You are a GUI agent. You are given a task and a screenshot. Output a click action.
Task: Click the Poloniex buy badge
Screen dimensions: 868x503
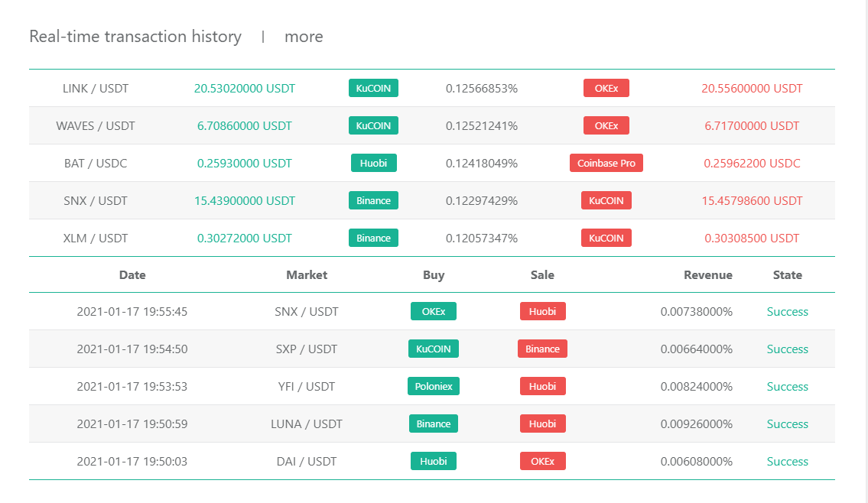click(433, 386)
